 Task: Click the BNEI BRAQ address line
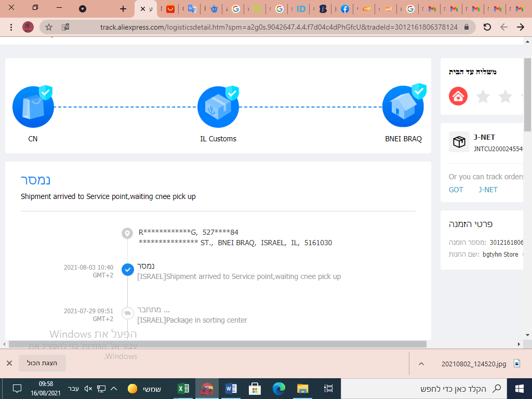pyautogui.click(x=235, y=243)
